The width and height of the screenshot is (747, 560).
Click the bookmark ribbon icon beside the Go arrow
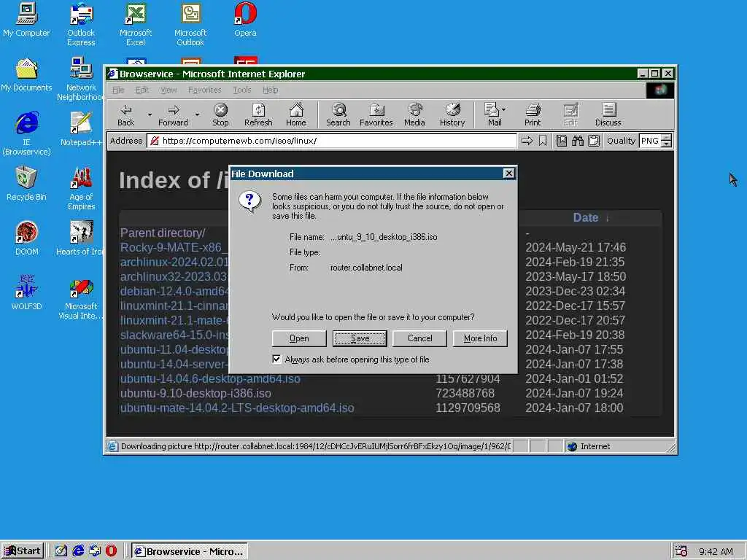click(x=543, y=141)
